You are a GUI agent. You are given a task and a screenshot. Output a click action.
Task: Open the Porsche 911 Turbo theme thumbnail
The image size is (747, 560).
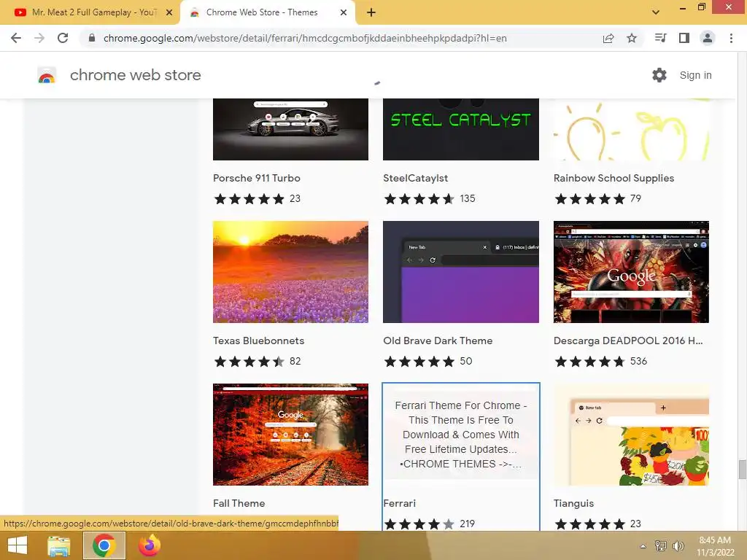click(x=290, y=129)
